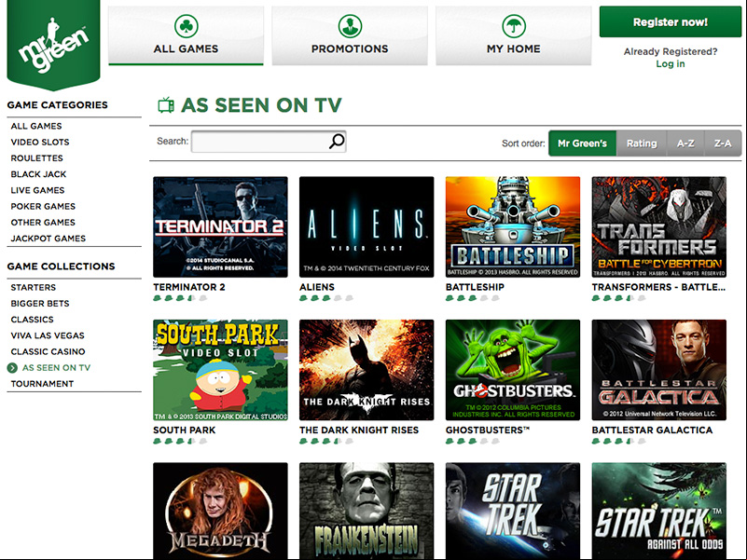
Task: Click the hat rating under The Dark Knight Rises
Action: point(326,441)
